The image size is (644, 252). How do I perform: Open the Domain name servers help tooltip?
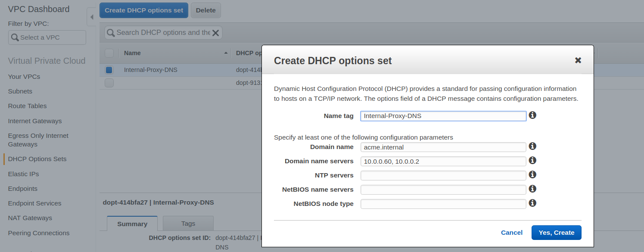point(532,160)
